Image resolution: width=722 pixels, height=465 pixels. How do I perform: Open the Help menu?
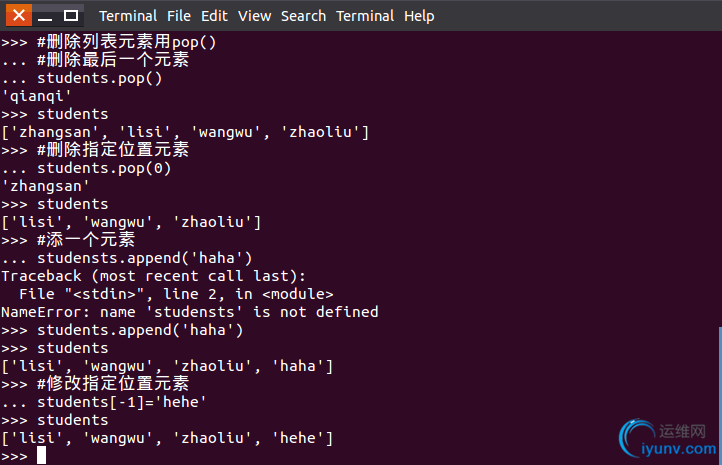(419, 16)
